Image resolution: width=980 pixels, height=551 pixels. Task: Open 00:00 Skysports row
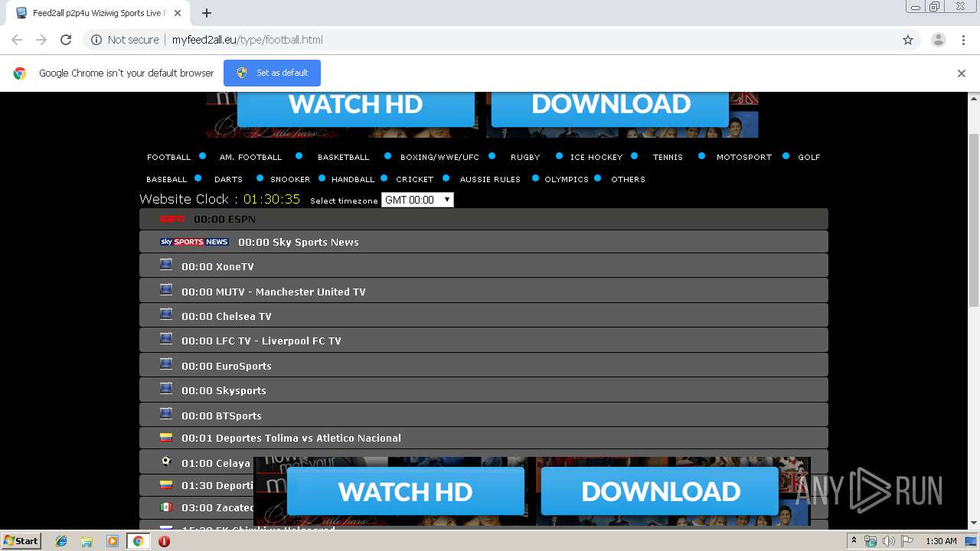pyautogui.click(x=484, y=390)
